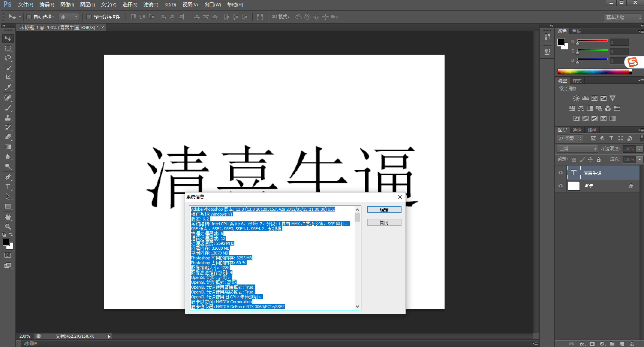This screenshot has height=347, width=644.
Task: Toggle visibility of the 背景 layer
Action: [x=560, y=186]
